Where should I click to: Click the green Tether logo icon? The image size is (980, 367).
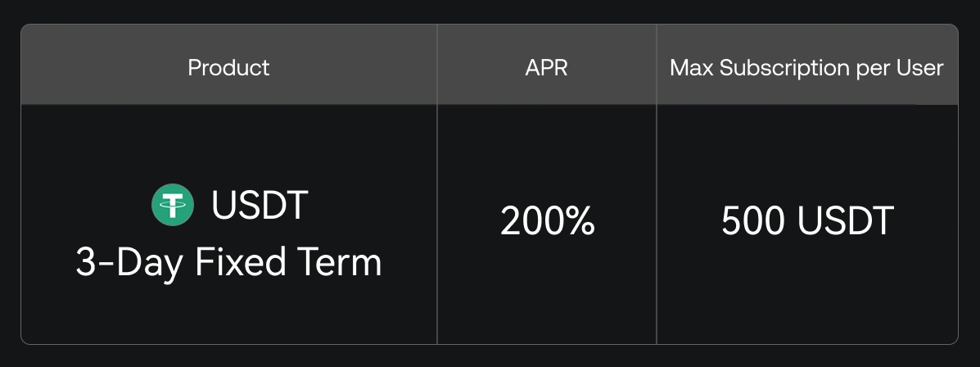point(173,205)
